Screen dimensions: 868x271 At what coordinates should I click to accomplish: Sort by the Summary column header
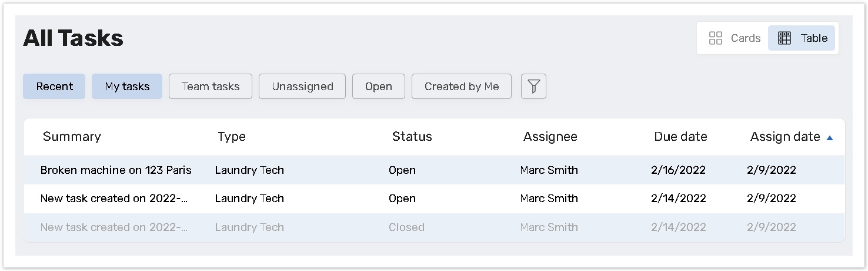[x=72, y=137]
